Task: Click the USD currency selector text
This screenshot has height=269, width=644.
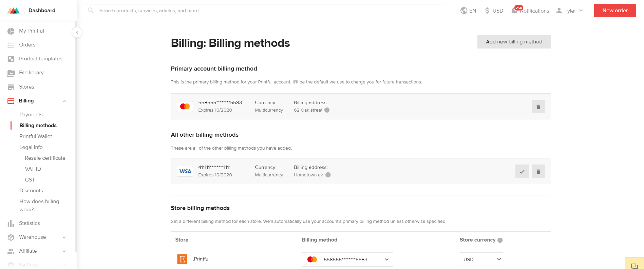Action: click(498, 11)
